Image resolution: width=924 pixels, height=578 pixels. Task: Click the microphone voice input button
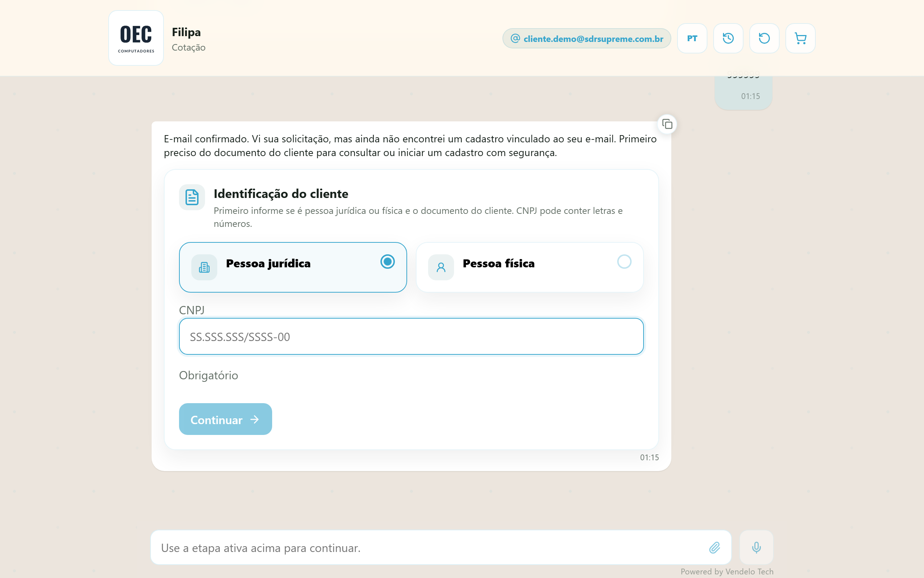pos(756,547)
